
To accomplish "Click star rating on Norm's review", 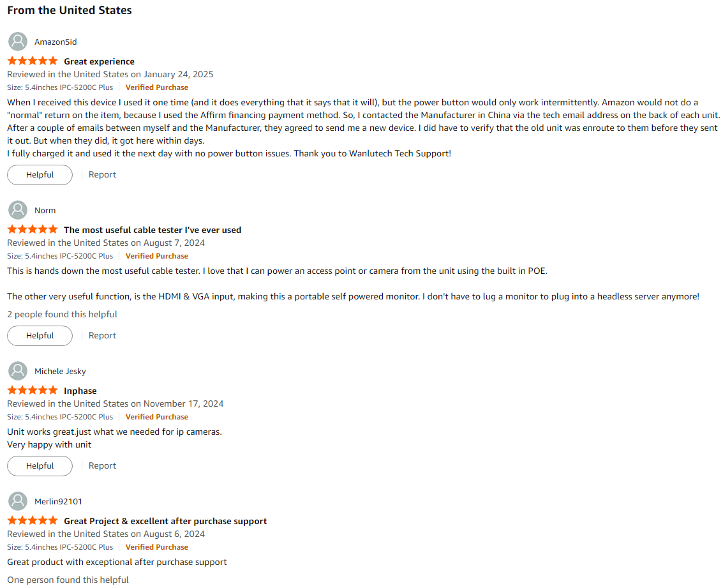I will 33,229.
